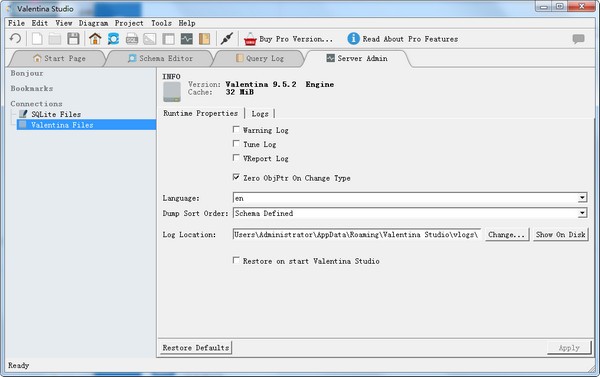Uncheck Zero ObjPtr On Change Type
Viewport: 600px width, 377px height.
[236, 177]
